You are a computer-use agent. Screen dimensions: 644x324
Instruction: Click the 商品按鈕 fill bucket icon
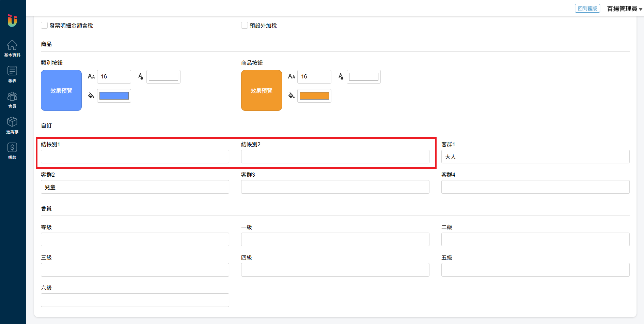pos(291,95)
